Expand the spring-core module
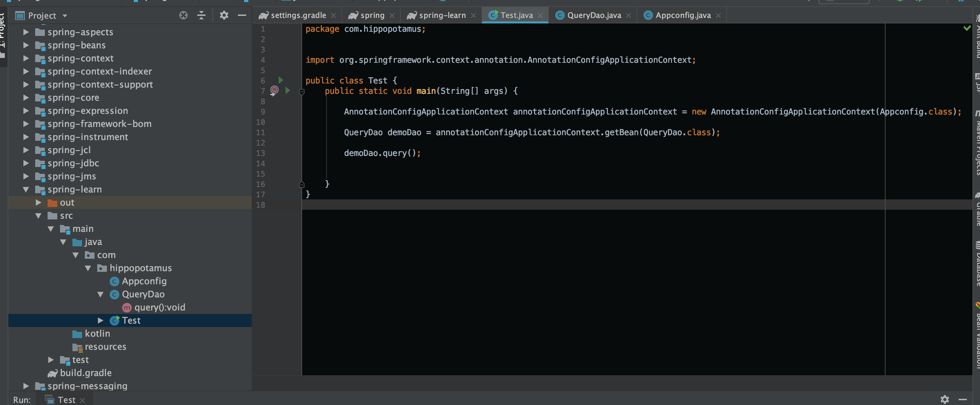Screen dimensions: 980x405 click(x=26, y=97)
